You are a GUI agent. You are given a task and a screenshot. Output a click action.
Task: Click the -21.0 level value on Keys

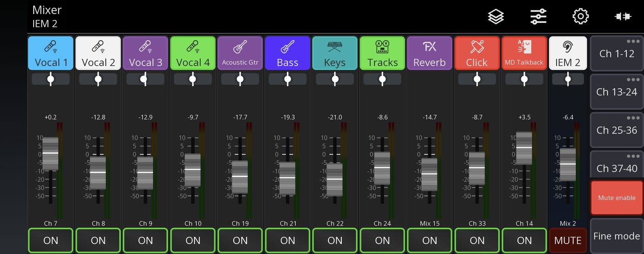point(335,117)
